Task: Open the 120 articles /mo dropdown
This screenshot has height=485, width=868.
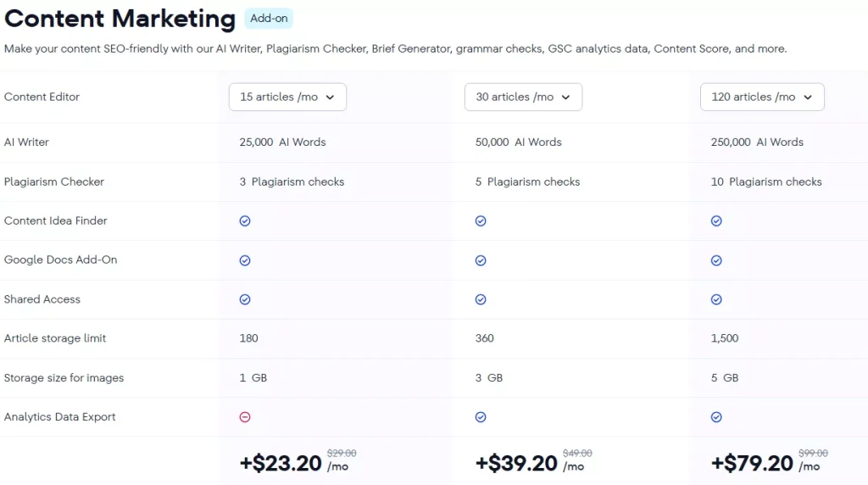Action: 762,97
